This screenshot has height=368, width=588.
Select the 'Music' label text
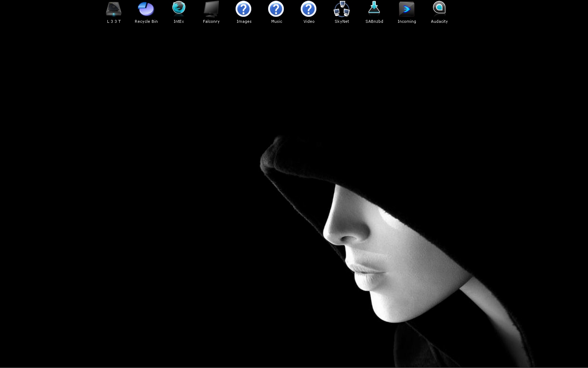tap(276, 21)
